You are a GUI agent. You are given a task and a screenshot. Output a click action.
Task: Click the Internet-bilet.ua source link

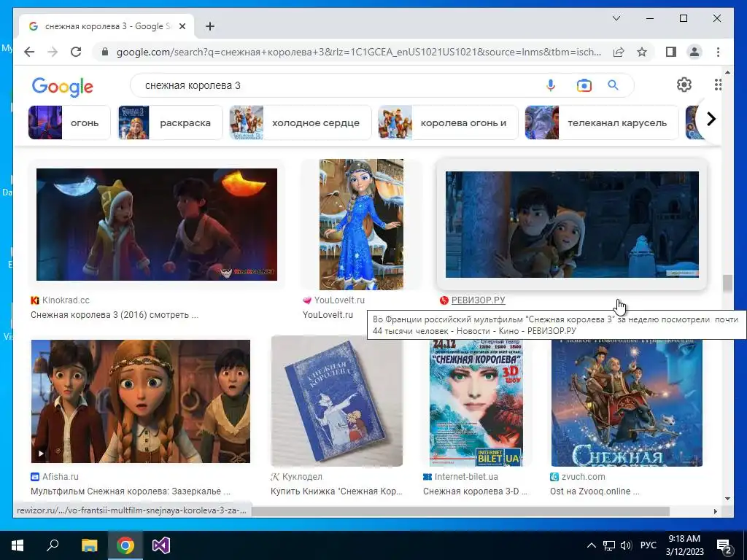pyautogui.click(x=466, y=477)
